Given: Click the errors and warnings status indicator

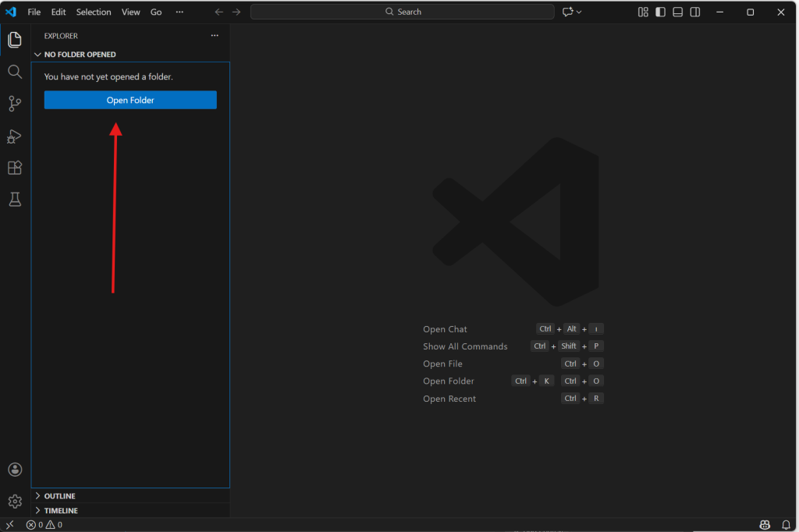Looking at the screenshot, I should pos(44,525).
